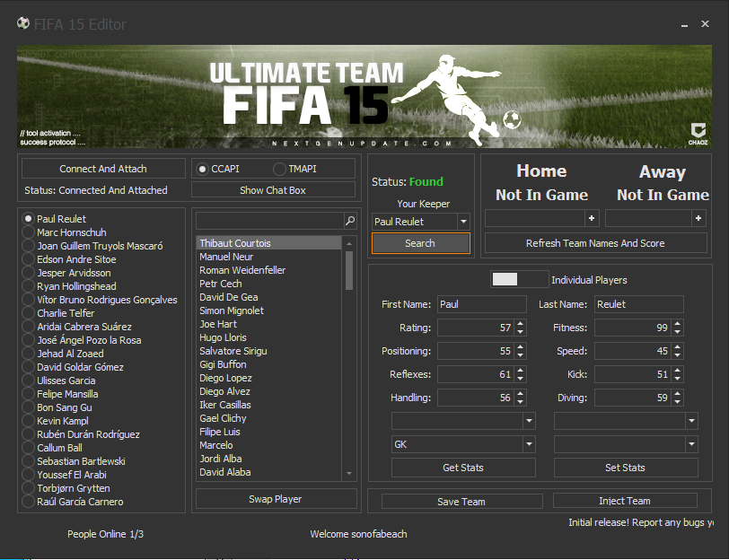The image size is (729, 560).
Task: Select the CCAPI radio button
Action: pos(202,169)
